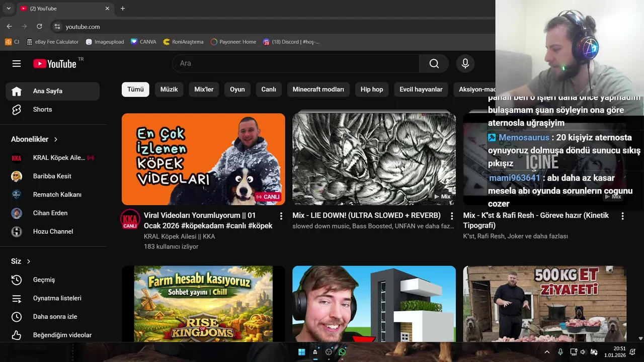Open options menu for Viral Videoları video
The height and width of the screenshot is (362, 644).
(x=281, y=216)
